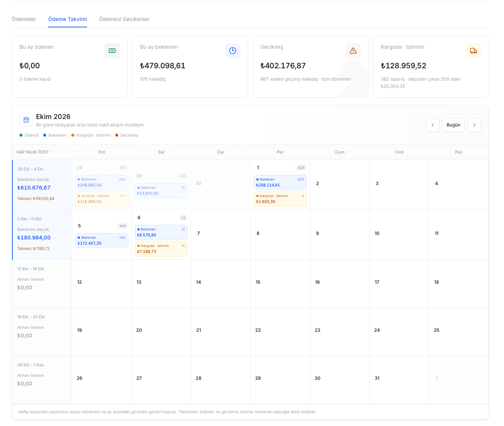The image size is (504, 426).
Task: Open Kargoda tahmini entry ₺1.650,39
Action: [280, 199]
